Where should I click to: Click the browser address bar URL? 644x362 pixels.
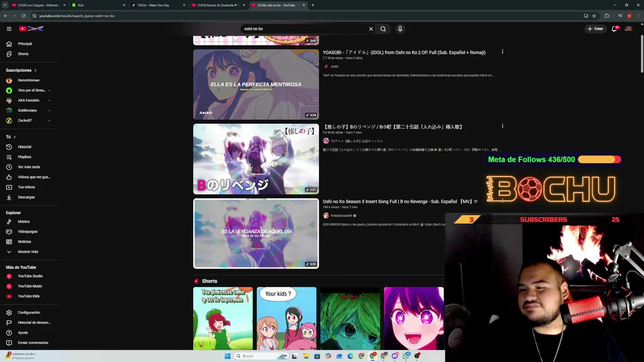77,16
